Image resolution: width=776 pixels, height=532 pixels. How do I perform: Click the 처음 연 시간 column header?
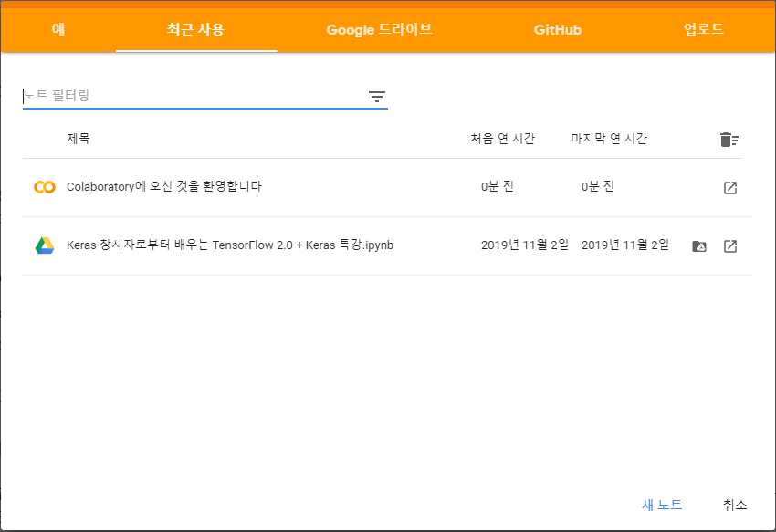click(502, 138)
